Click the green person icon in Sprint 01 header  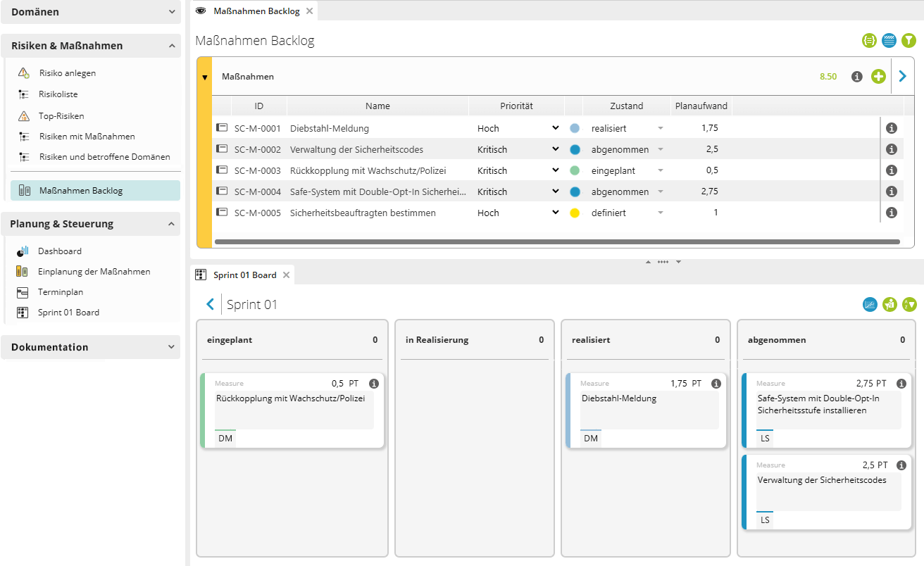click(890, 304)
